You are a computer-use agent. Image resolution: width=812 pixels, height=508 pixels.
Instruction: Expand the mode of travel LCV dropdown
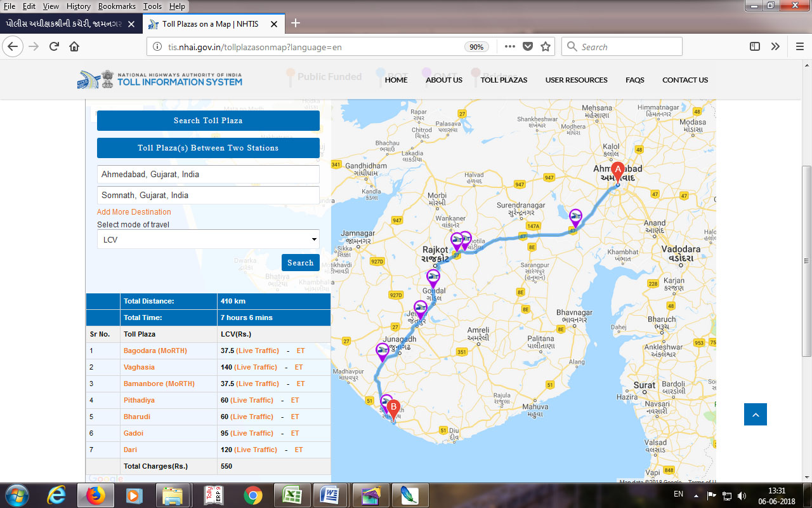tap(208, 239)
